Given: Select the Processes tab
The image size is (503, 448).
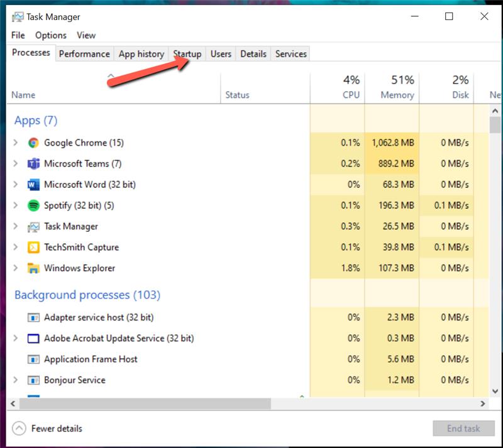Looking at the screenshot, I should (31, 53).
